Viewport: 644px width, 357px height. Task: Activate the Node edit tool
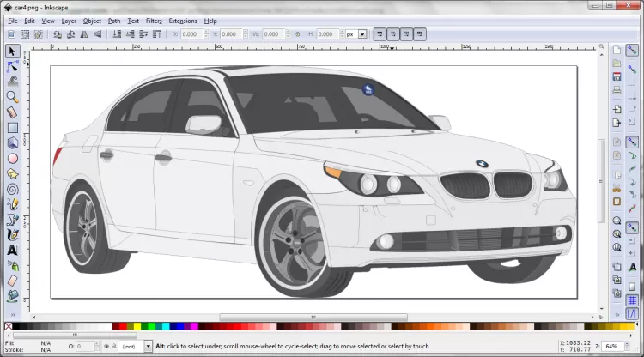(13, 67)
